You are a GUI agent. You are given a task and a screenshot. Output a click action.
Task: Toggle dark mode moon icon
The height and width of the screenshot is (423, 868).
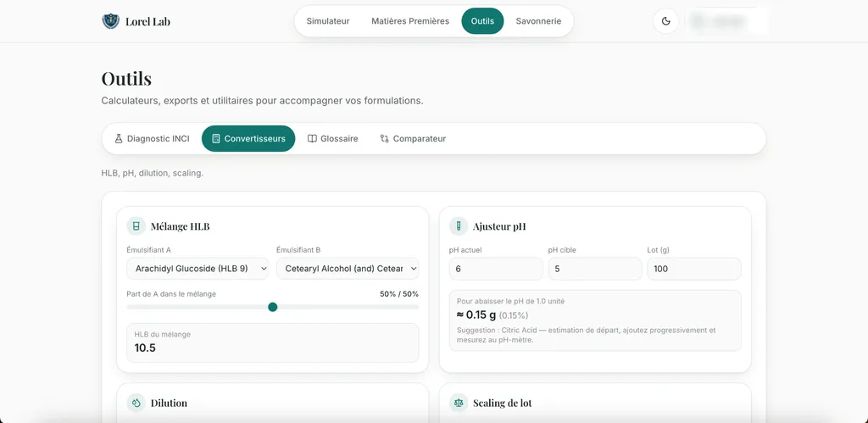[x=666, y=21]
